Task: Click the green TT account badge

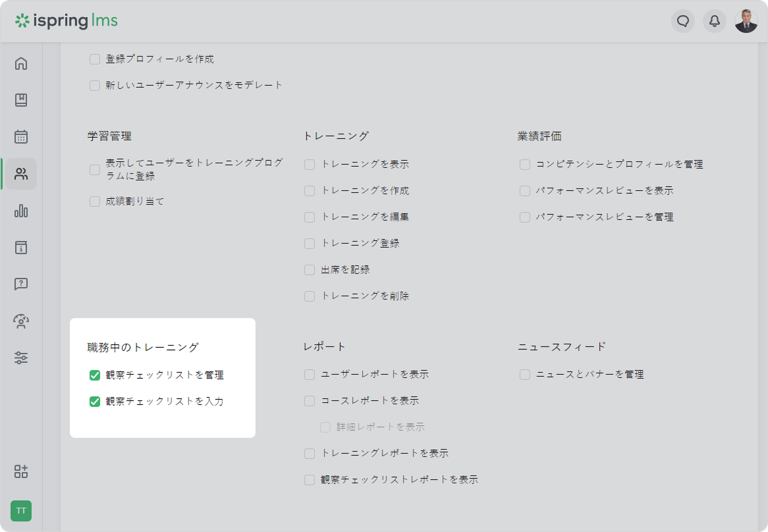Action: [21, 511]
